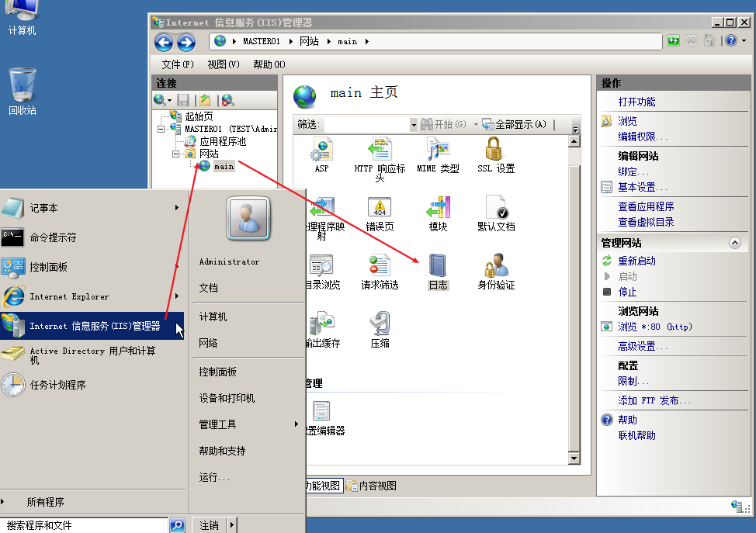Open the 日志 logging icon
The image size is (756, 533).
(x=438, y=265)
